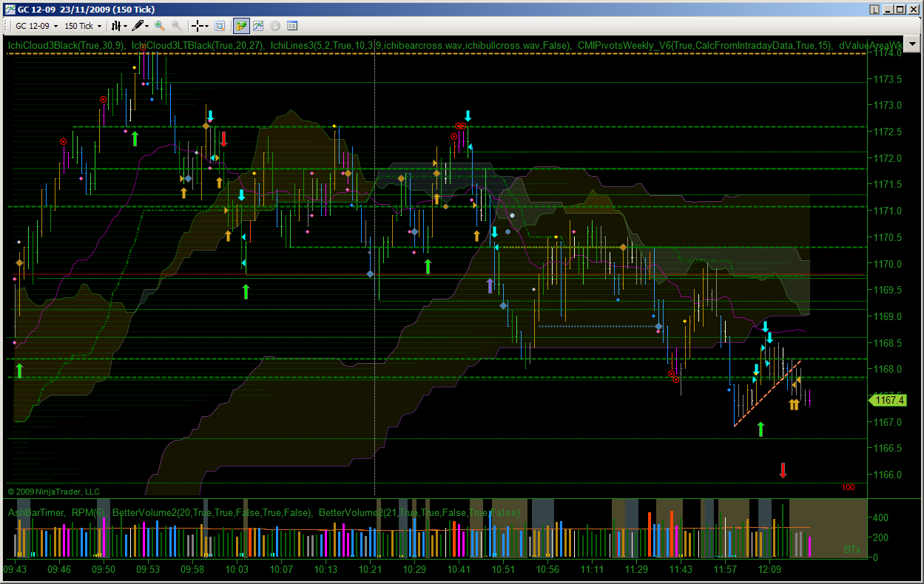Click the 09:43 time axis label
This screenshot has height=584, width=924.
(x=16, y=570)
